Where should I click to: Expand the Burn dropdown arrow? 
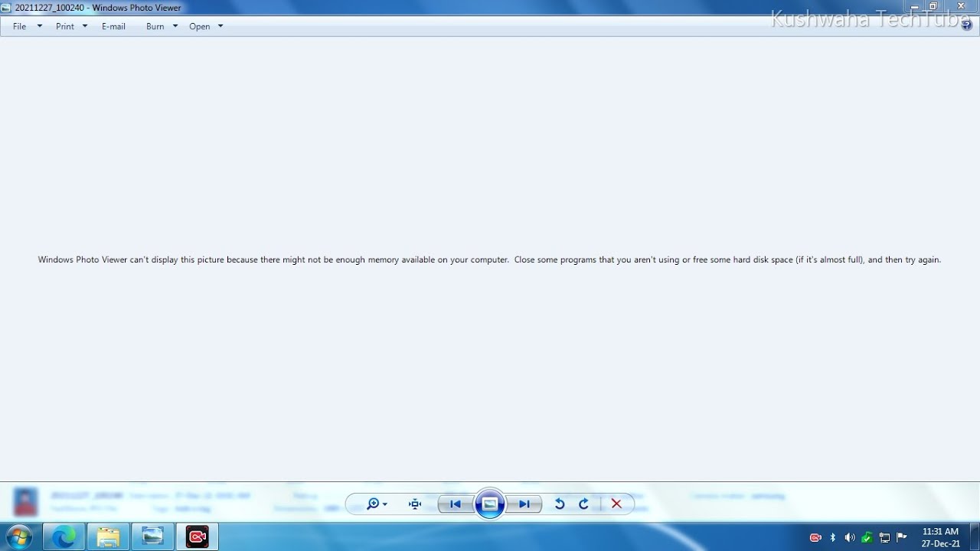point(175,26)
